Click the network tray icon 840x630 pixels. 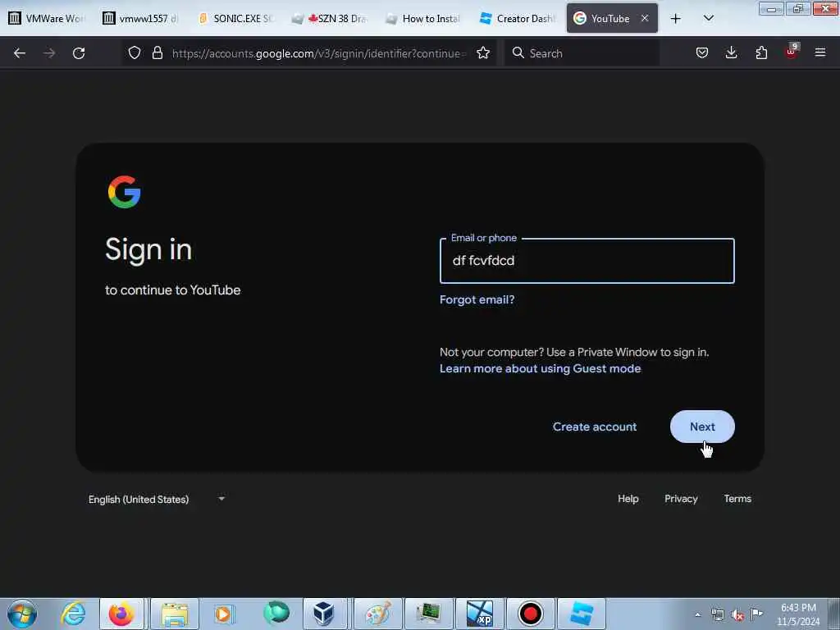coord(717,614)
